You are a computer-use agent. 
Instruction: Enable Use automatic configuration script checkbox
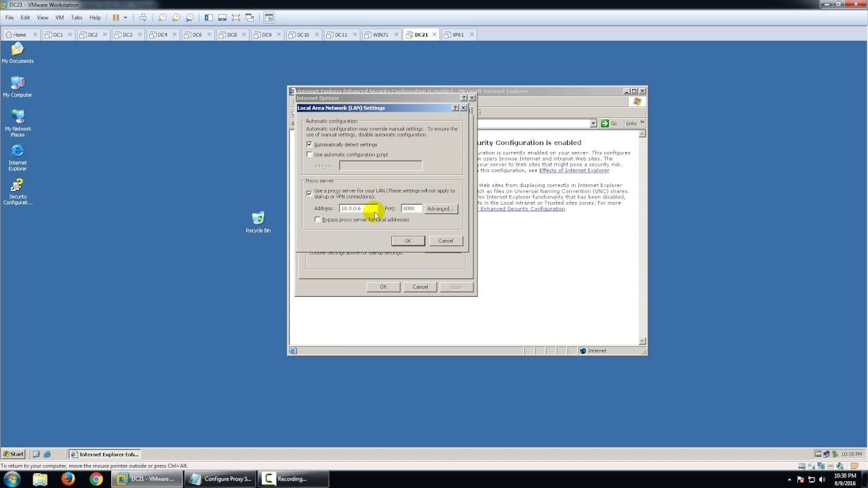(310, 155)
